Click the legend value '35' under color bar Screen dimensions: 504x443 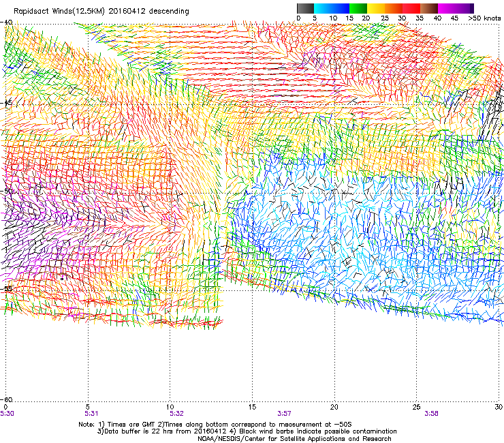420,18
